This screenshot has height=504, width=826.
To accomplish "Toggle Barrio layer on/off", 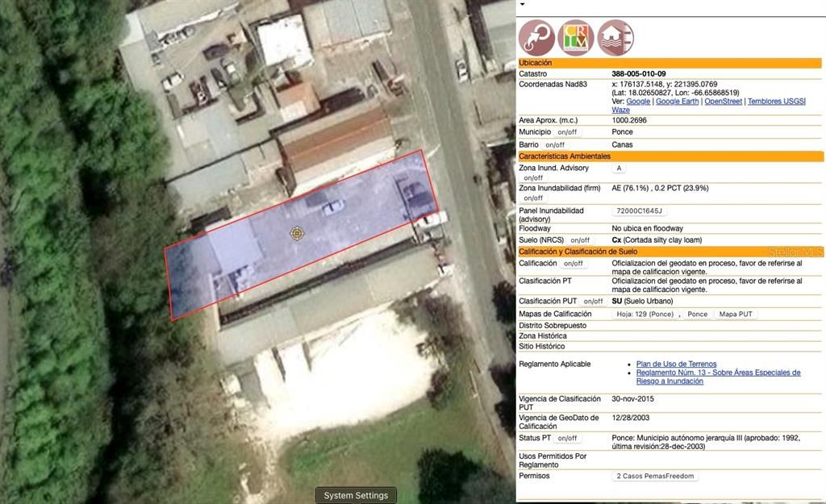I will [555, 145].
